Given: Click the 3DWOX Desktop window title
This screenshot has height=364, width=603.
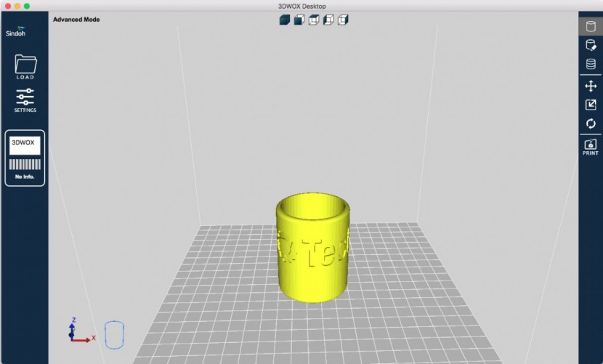Looking at the screenshot, I should [302, 6].
